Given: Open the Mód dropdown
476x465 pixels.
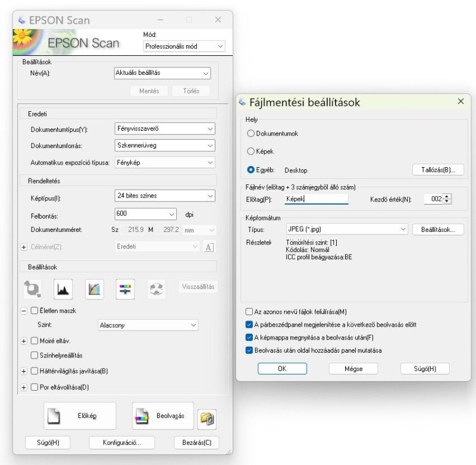Looking at the screenshot, I should pyautogui.click(x=184, y=46).
